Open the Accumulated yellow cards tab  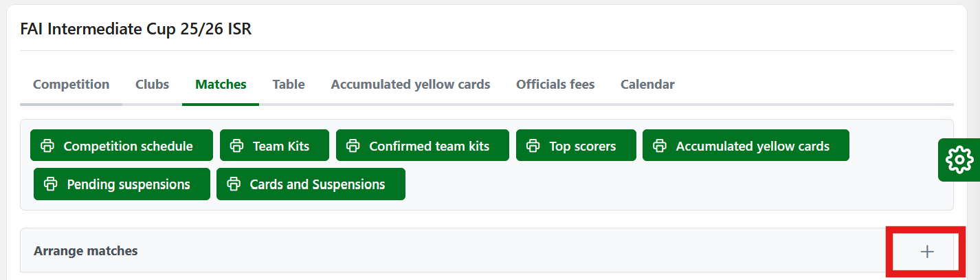click(410, 85)
